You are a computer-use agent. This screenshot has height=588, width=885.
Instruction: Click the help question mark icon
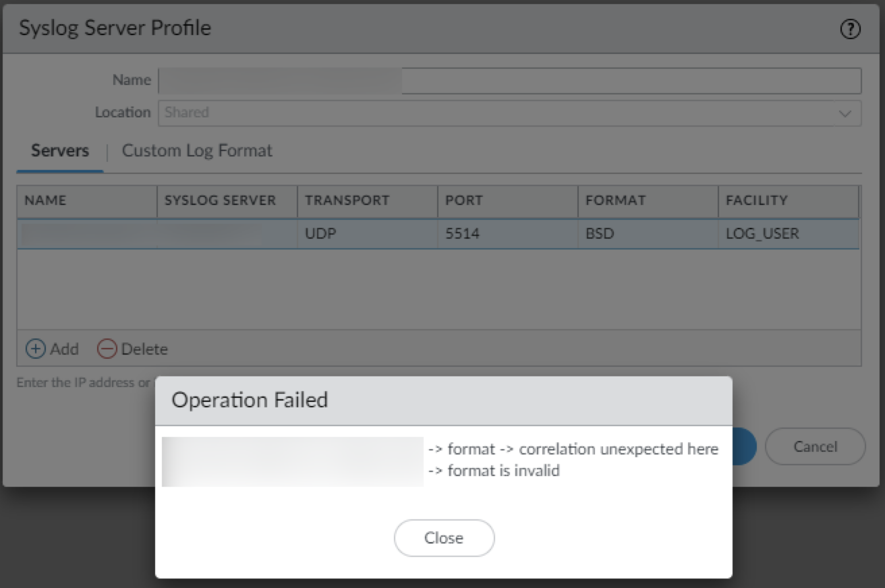tap(851, 29)
